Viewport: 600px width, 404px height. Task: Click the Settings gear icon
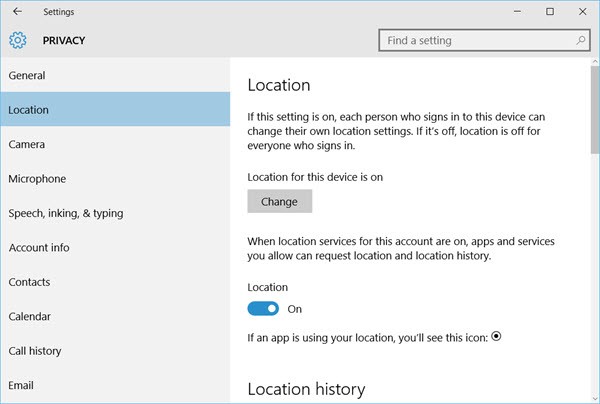coord(18,40)
